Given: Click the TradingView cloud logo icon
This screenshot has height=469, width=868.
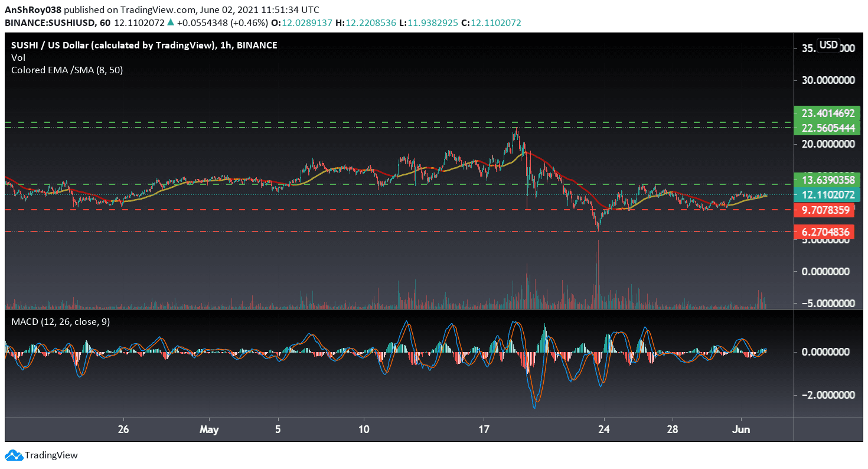Looking at the screenshot, I should tap(13, 455).
